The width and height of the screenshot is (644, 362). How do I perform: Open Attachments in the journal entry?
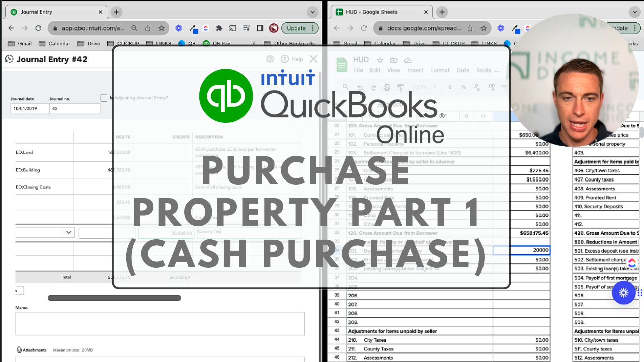(x=32, y=349)
